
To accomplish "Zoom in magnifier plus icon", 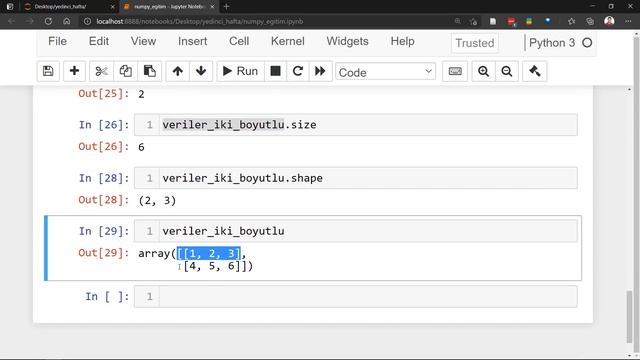I will [x=484, y=71].
